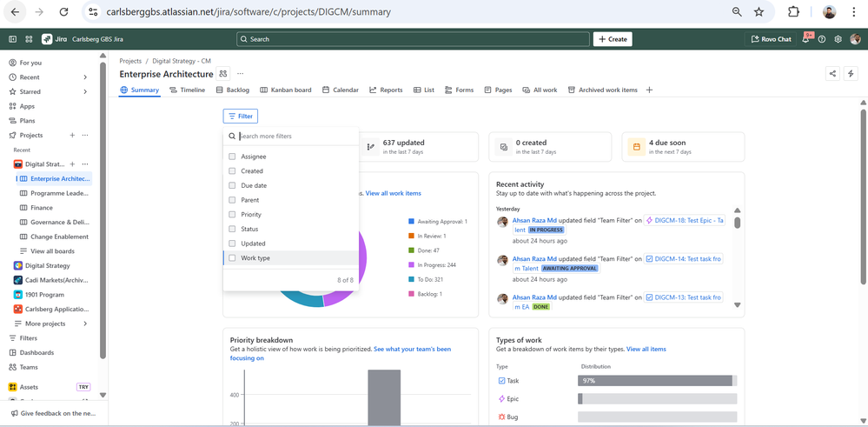Open Jira settings gear icon
The width and height of the screenshot is (868, 427).
(838, 39)
